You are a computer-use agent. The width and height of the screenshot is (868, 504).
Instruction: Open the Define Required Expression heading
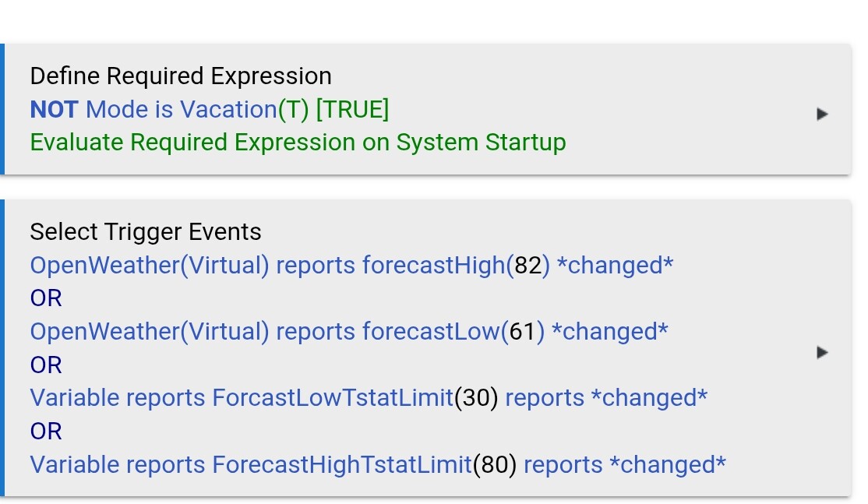[x=180, y=76]
